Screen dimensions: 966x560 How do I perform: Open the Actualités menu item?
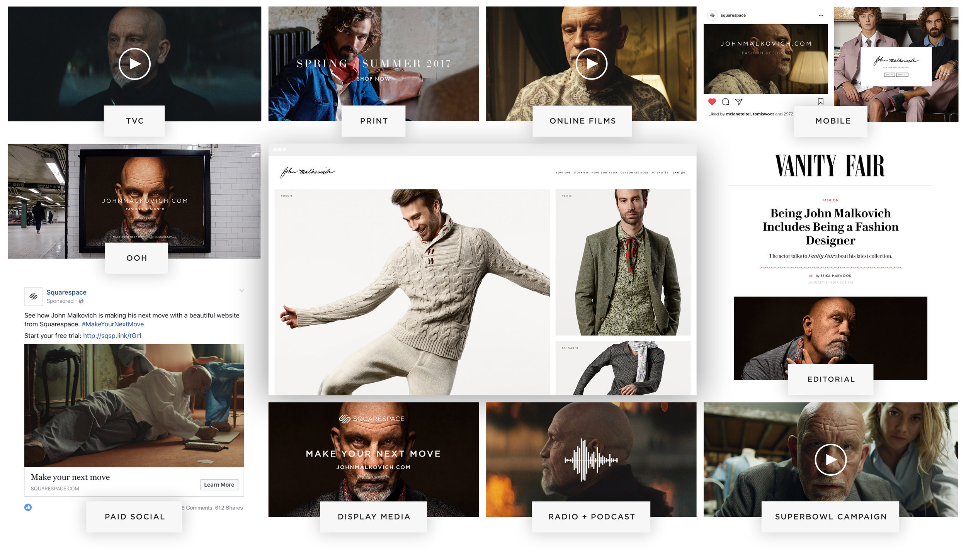(660, 173)
